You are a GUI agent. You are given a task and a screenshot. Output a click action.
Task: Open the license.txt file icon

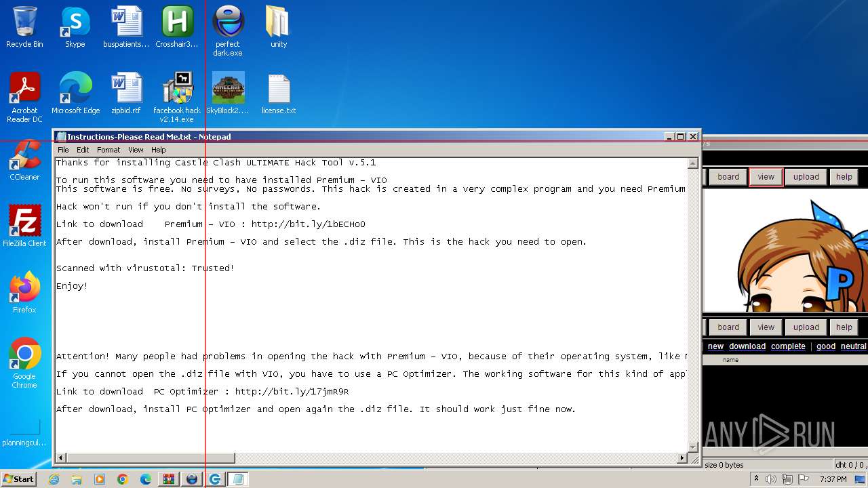(x=279, y=94)
